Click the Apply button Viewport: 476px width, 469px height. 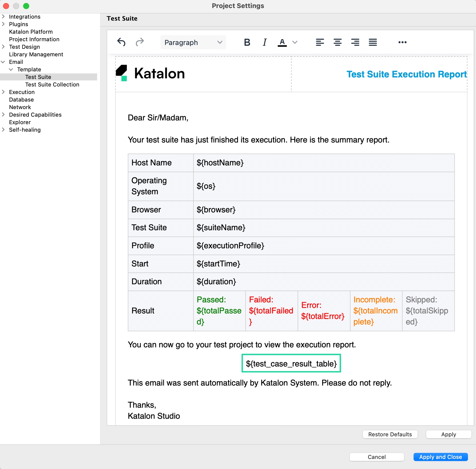tap(449, 434)
